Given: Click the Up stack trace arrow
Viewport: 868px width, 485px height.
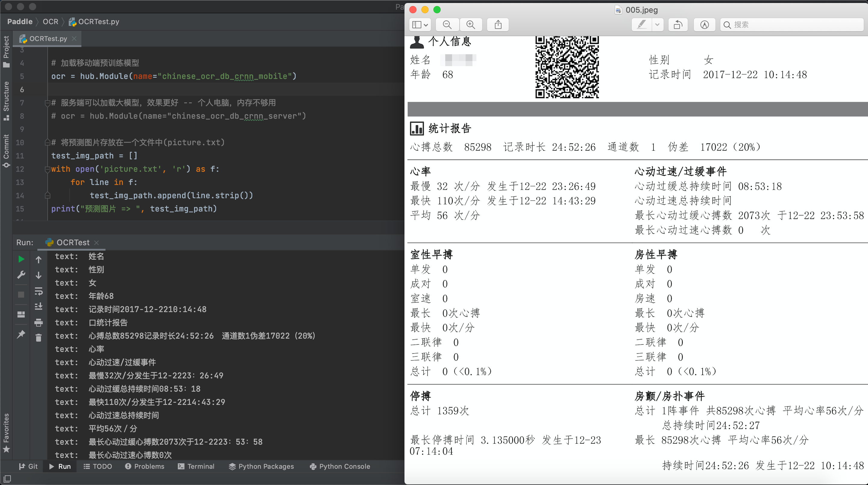Looking at the screenshot, I should 38,259.
